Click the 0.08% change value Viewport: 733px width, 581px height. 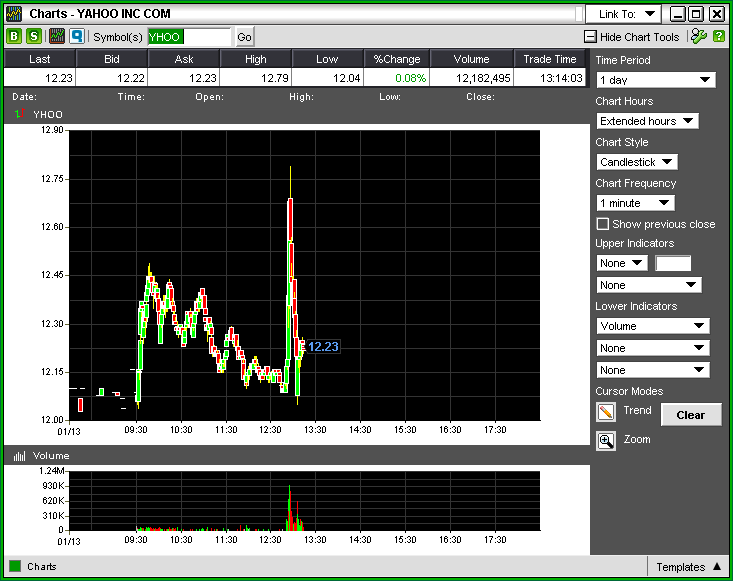tap(410, 78)
